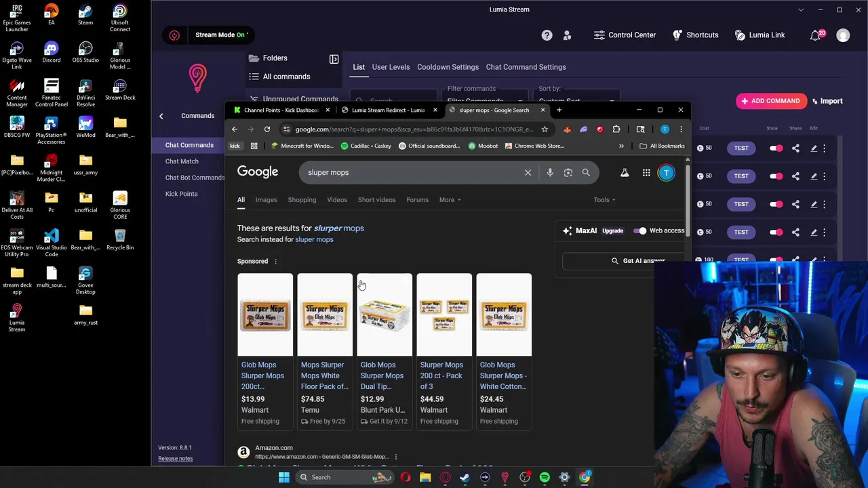Open the Chrome three-dot main menu
Image resolution: width=868 pixels, height=488 pixels.
[x=681, y=129]
